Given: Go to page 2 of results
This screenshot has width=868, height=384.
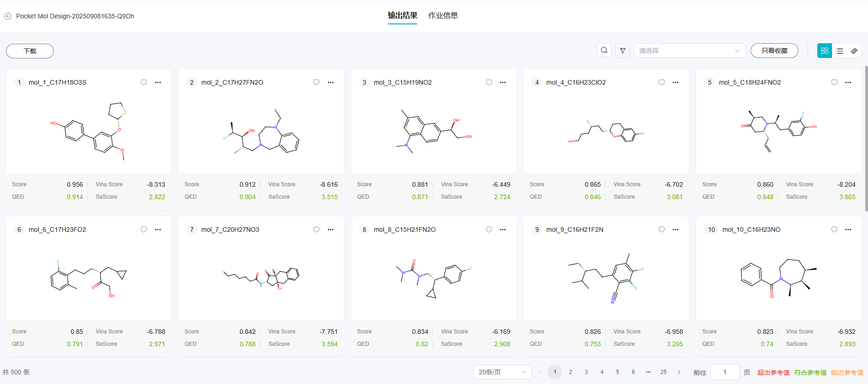Looking at the screenshot, I should point(571,372).
